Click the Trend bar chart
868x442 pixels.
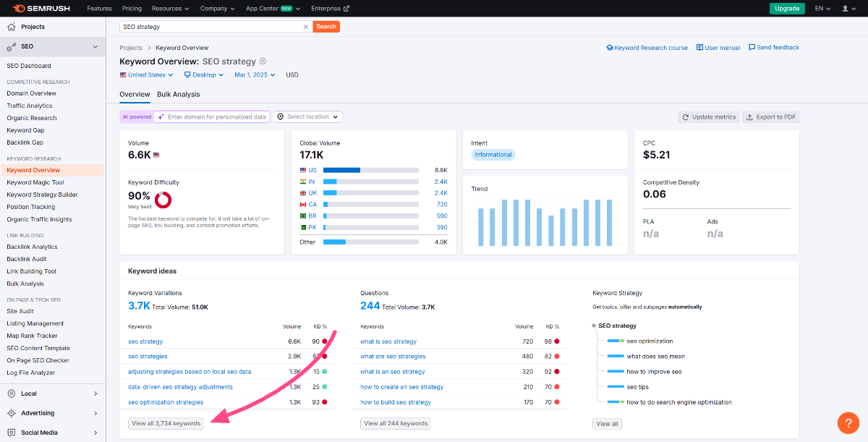point(545,223)
